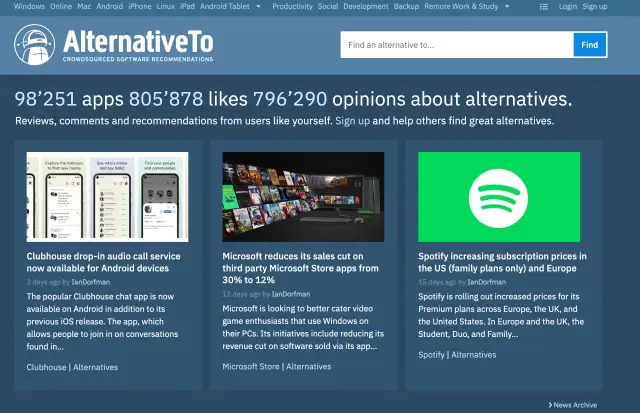Image resolution: width=640 pixels, height=413 pixels.
Task: Click IanDorfman author under Spotify article
Action: [487, 282]
